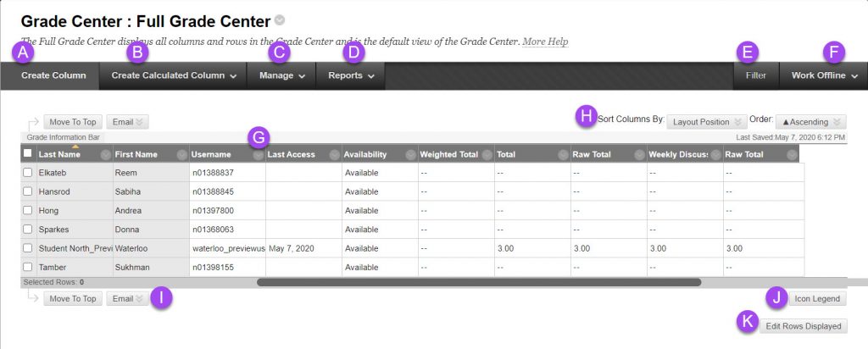This screenshot has width=868, height=349.
Task: Open the Reports menu
Action: 351,75
